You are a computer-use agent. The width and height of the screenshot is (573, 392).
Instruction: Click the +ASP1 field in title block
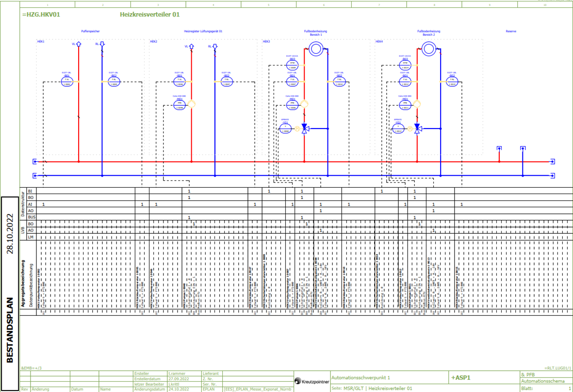pos(461,377)
